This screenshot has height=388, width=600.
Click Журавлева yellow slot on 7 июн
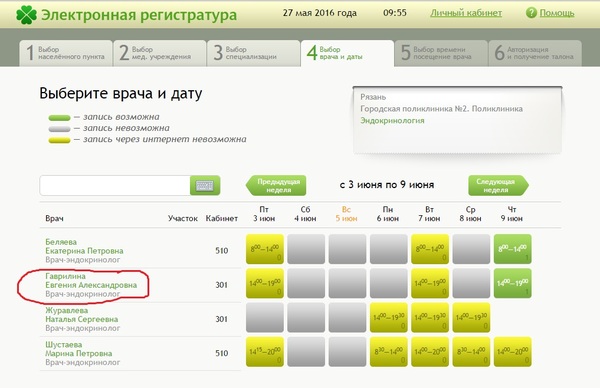pos(430,317)
